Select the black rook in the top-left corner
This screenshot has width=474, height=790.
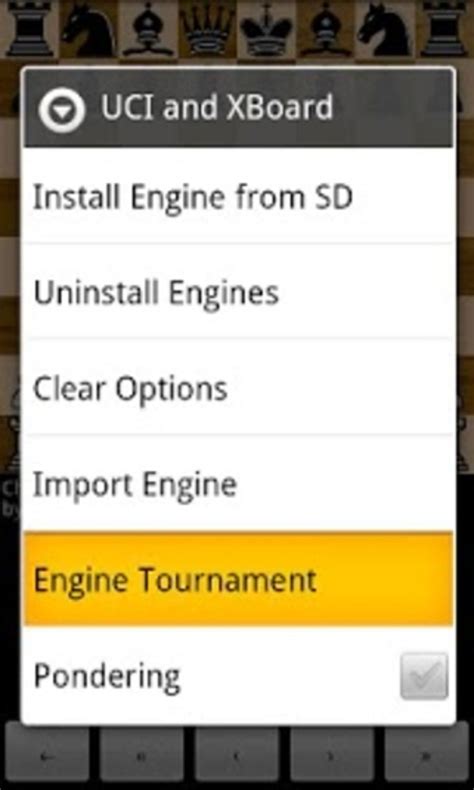(29, 29)
